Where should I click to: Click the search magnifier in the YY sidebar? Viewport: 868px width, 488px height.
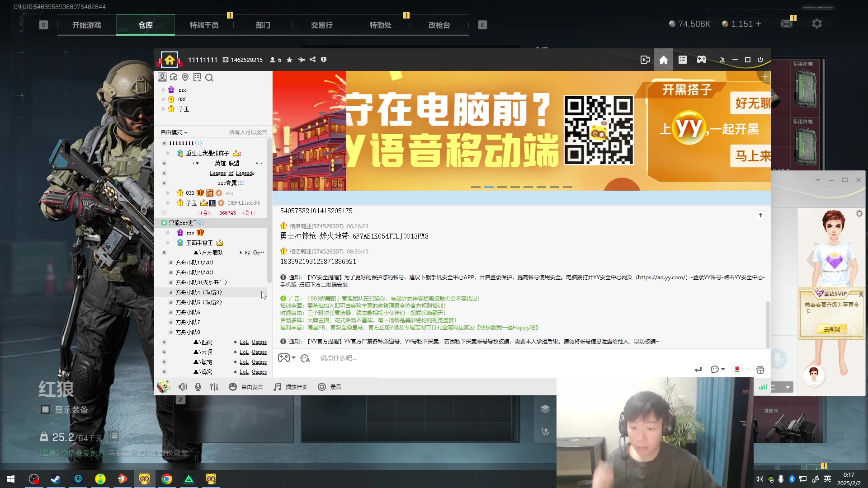pyautogui.click(x=209, y=78)
